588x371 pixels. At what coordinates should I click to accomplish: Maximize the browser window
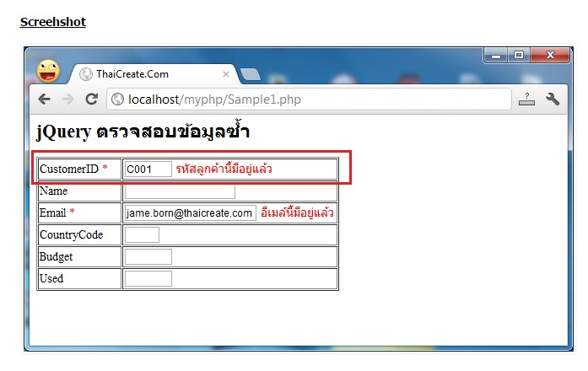[519, 56]
